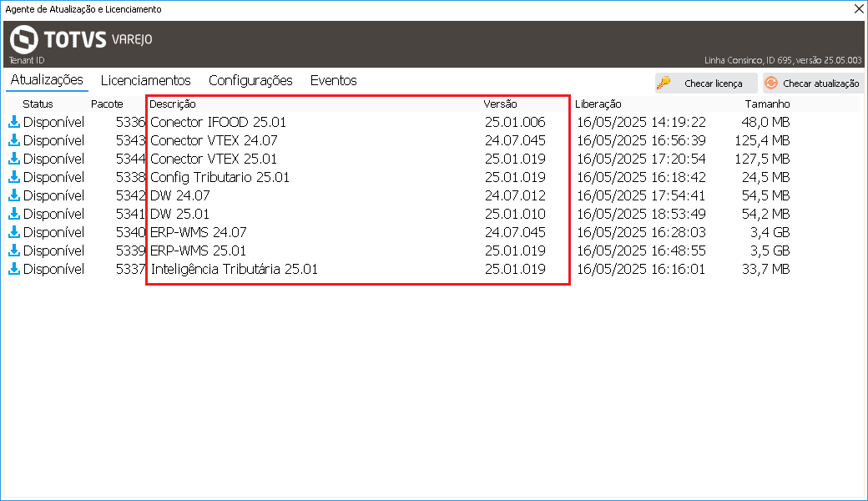Sort by the Liberação column header
Viewport: 868px width, 501px height.
[598, 104]
